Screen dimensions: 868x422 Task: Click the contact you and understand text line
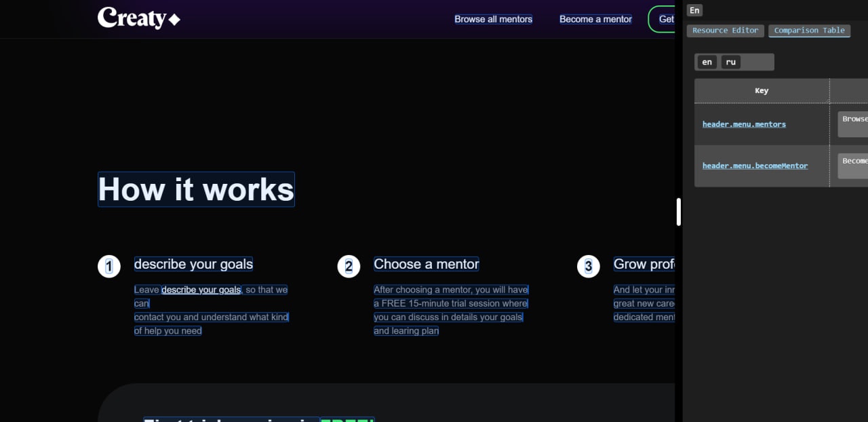[x=211, y=317]
